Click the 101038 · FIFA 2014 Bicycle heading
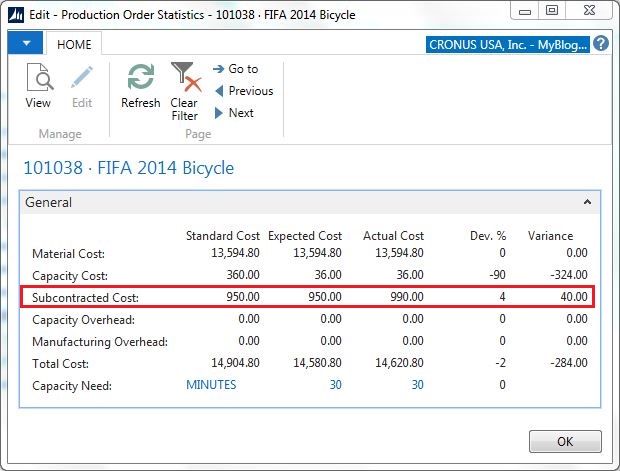 129,168
